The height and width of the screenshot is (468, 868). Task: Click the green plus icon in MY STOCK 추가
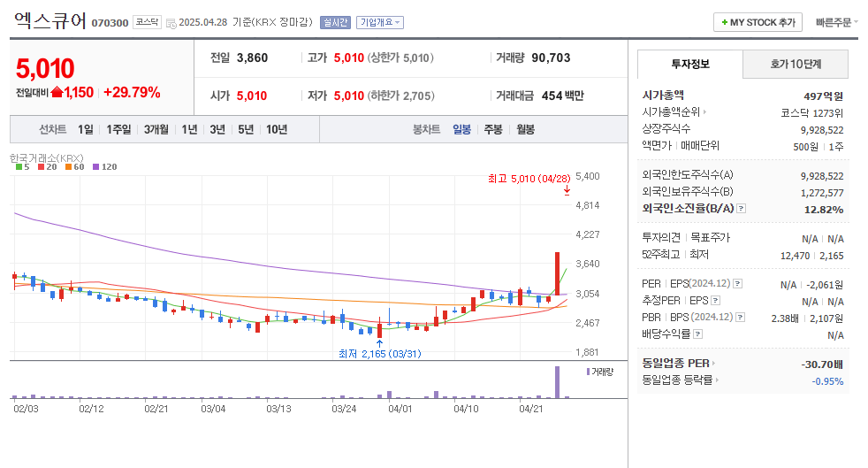(725, 22)
